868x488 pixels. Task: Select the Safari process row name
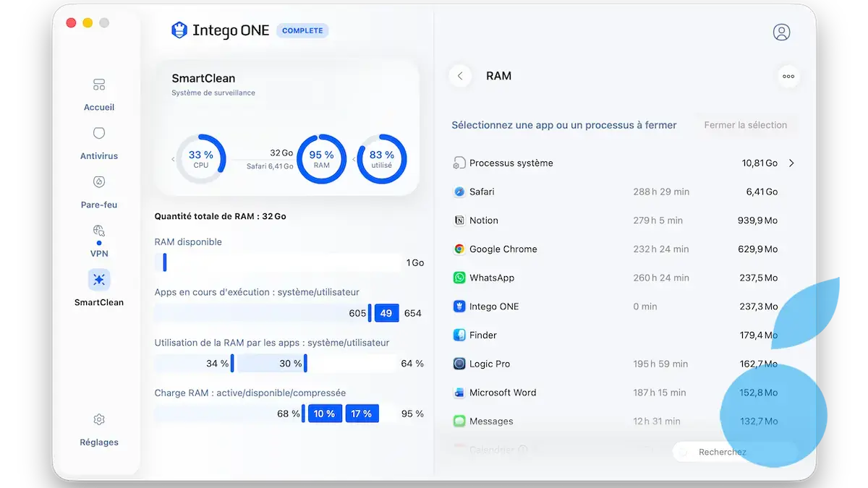482,192
